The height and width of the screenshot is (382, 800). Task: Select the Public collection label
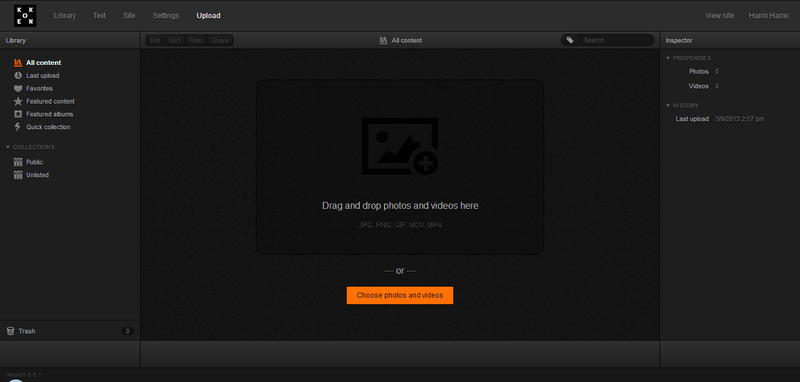pyautogui.click(x=35, y=162)
